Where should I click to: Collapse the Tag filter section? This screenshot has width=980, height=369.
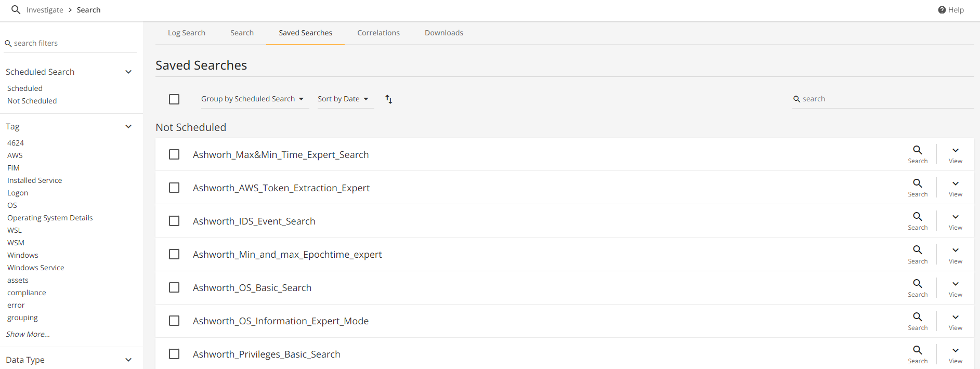(x=128, y=126)
